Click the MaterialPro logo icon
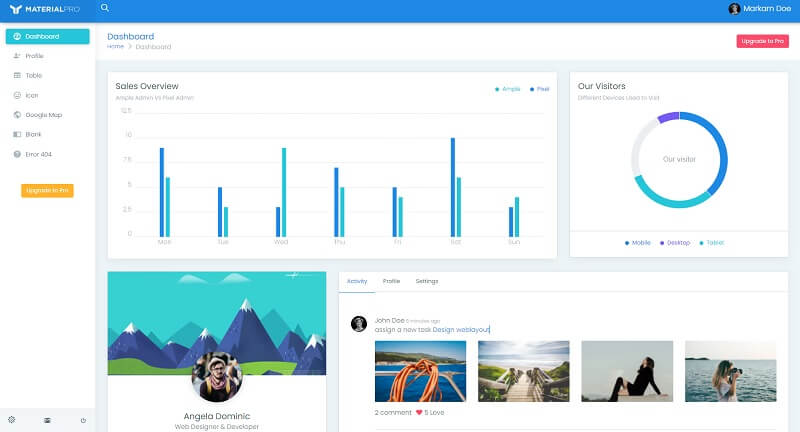 [x=13, y=9]
